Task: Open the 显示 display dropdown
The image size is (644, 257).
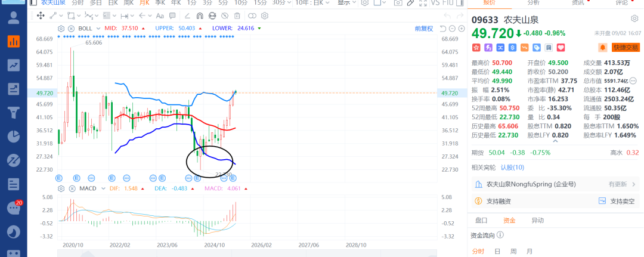Action: pyautogui.click(x=346, y=2)
